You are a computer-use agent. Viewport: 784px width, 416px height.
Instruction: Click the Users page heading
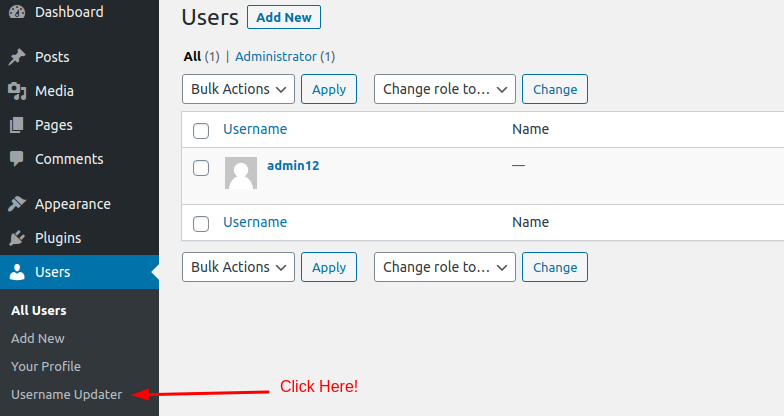[210, 18]
